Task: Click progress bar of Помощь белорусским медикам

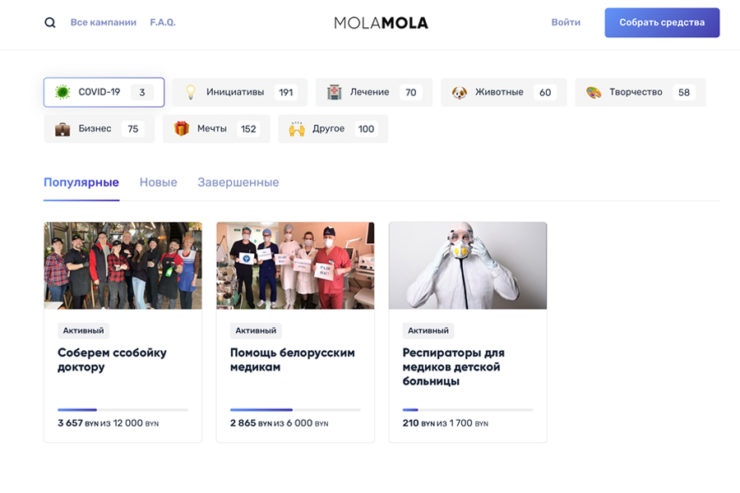Action: [x=295, y=409]
